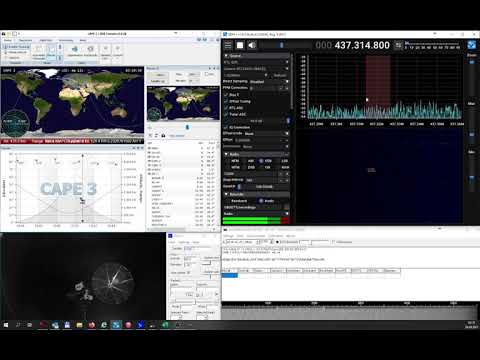Toggle the Bias T checkbox

click(226, 95)
